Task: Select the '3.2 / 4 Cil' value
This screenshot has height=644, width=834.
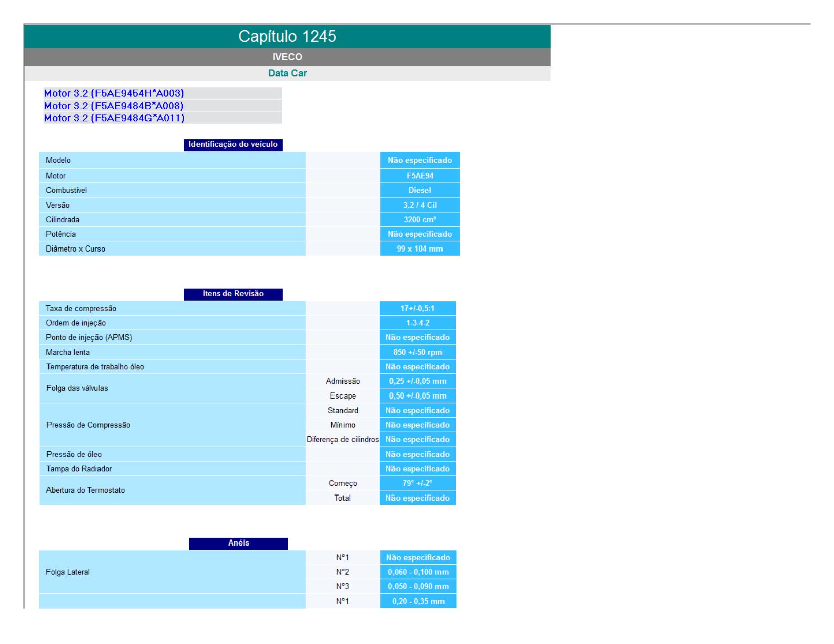Action: point(420,205)
